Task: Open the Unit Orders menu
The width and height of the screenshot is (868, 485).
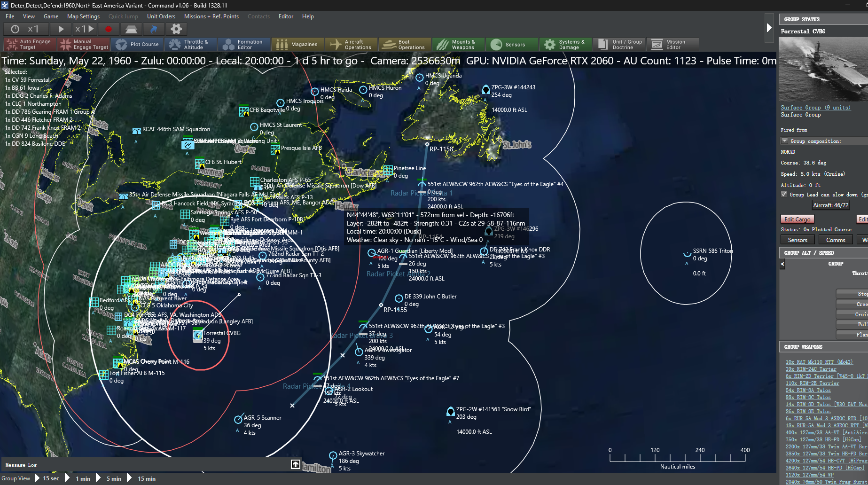Action: click(161, 16)
